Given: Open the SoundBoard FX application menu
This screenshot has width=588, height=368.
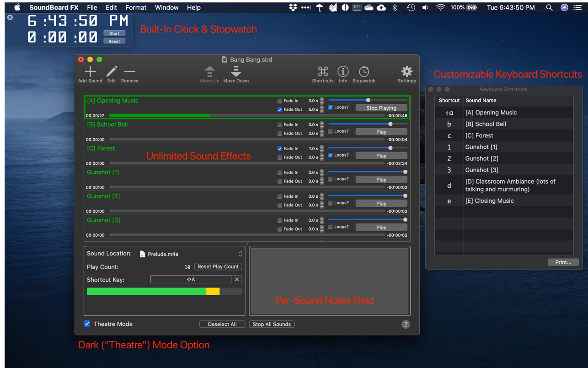Looking at the screenshot, I should 54,7.
